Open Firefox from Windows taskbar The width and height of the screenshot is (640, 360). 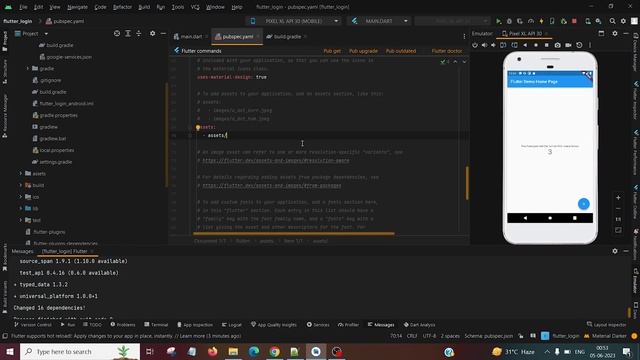point(212,351)
